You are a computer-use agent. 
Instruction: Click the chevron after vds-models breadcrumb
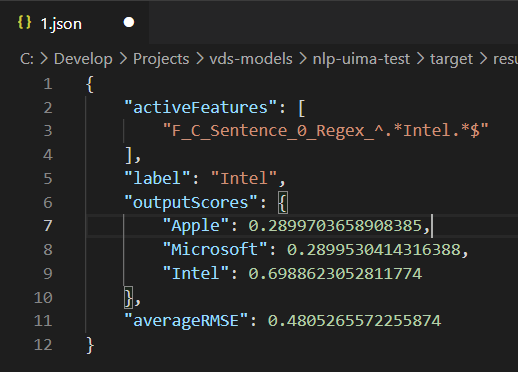(303, 59)
